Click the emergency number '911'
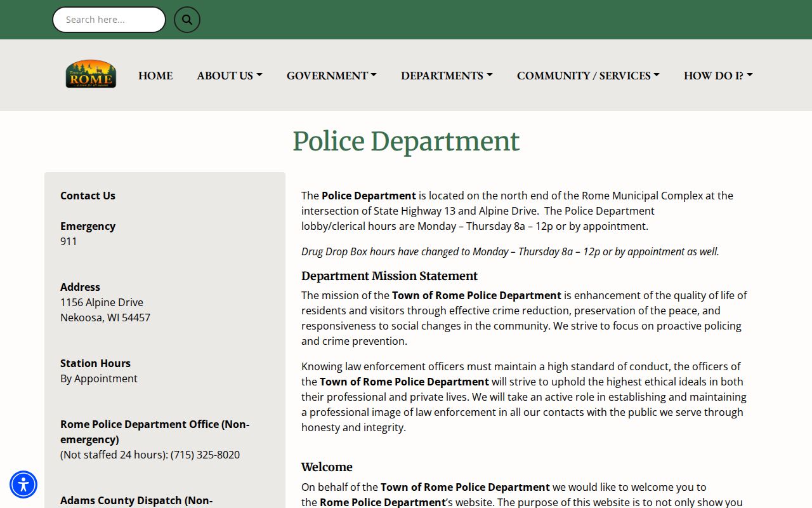Image resolution: width=812 pixels, height=508 pixels. [69, 241]
